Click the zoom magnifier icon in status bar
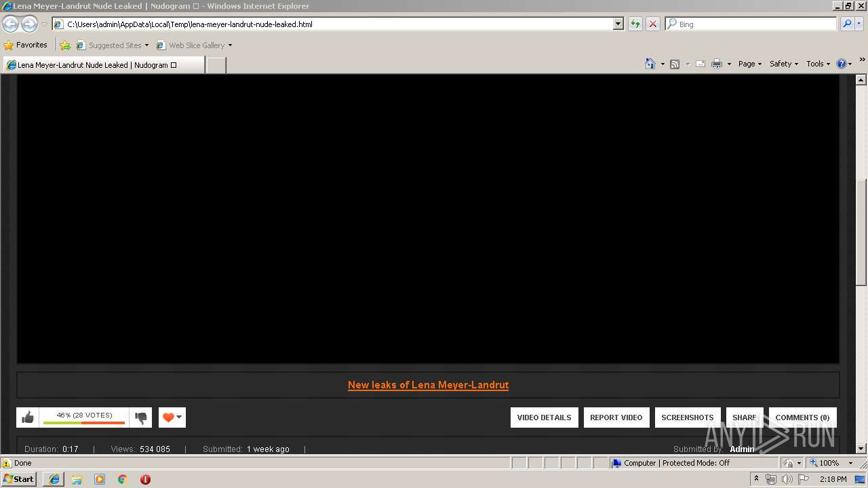 [814, 463]
